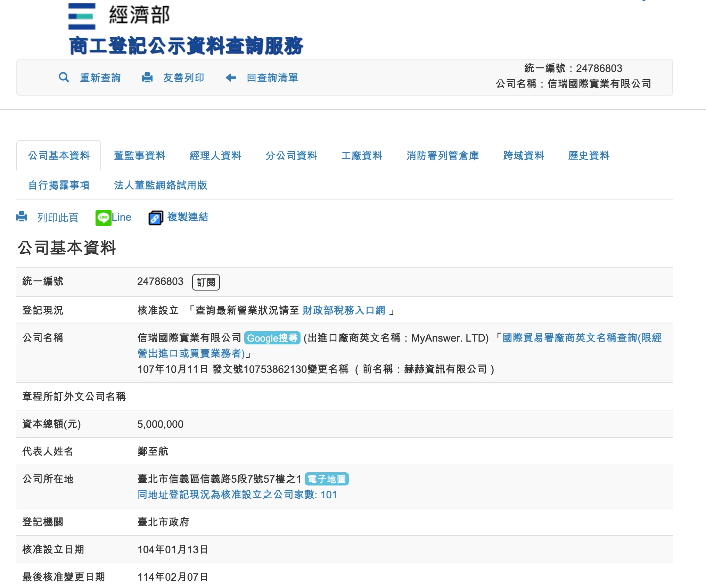This screenshot has height=588, width=706.
Task: Open the 自行揭露事項 tab
Action: pyautogui.click(x=59, y=185)
